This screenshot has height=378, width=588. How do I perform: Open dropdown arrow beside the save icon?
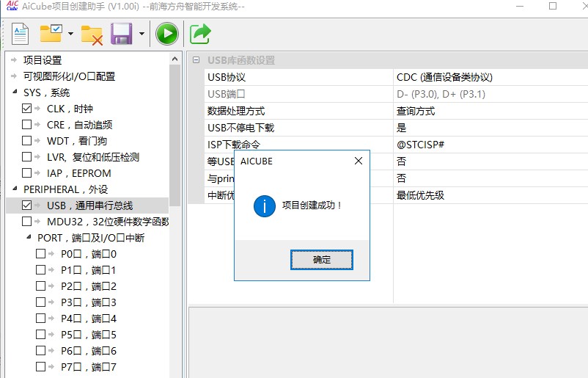click(x=142, y=34)
